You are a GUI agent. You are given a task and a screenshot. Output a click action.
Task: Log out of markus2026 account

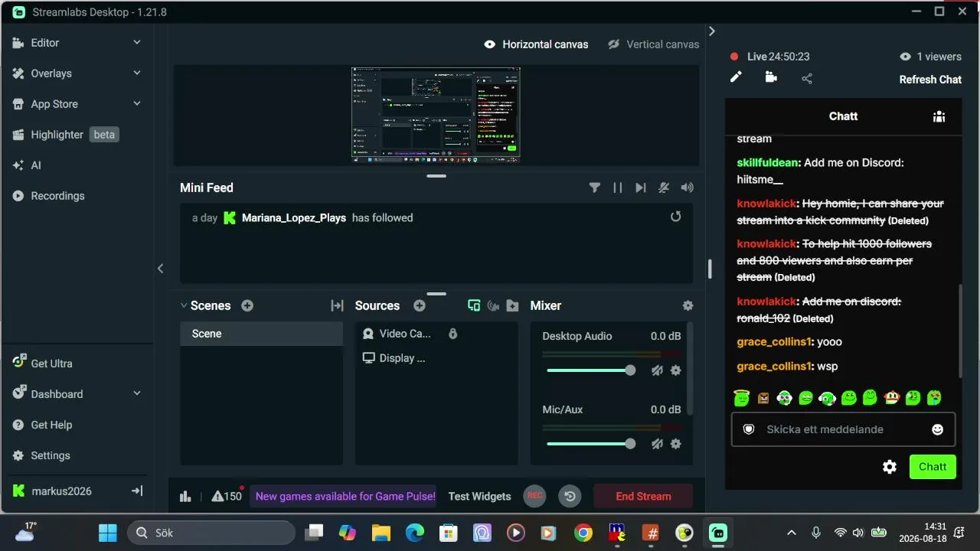click(x=137, y=491)
